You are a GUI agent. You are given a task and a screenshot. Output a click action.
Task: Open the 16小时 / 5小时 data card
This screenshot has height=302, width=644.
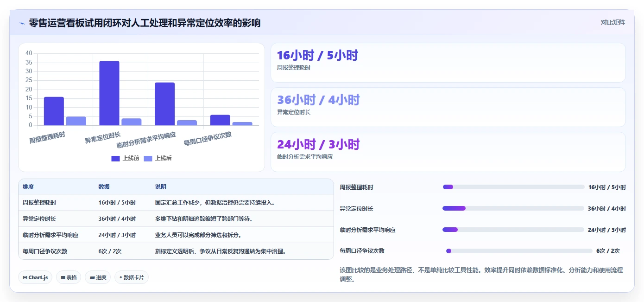[x=448, y=63]
